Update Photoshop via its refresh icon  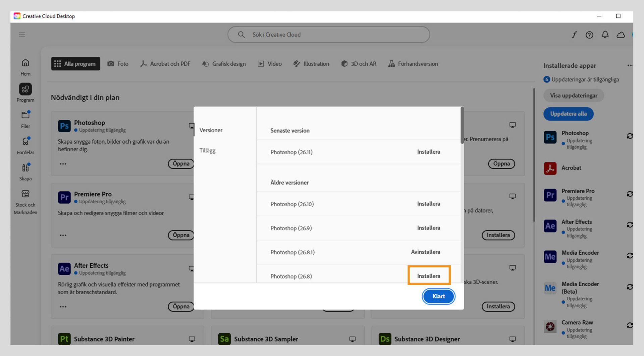click(630, 136)
